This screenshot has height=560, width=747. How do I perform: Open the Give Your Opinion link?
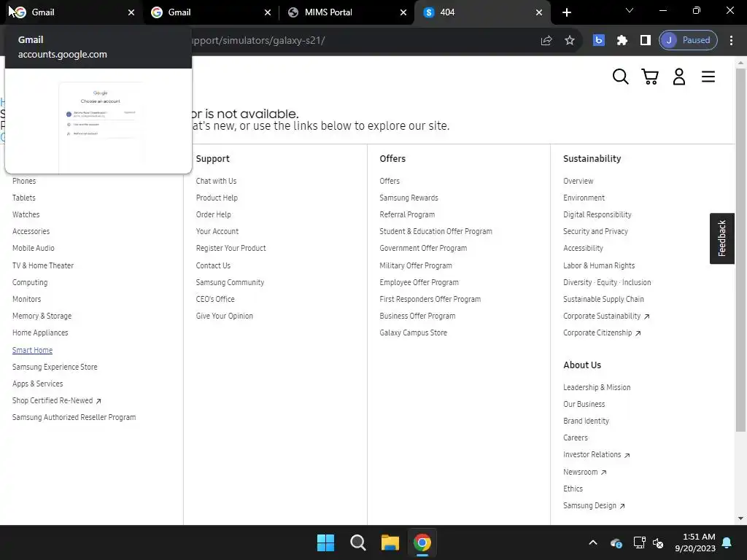(x=225, y=316)
